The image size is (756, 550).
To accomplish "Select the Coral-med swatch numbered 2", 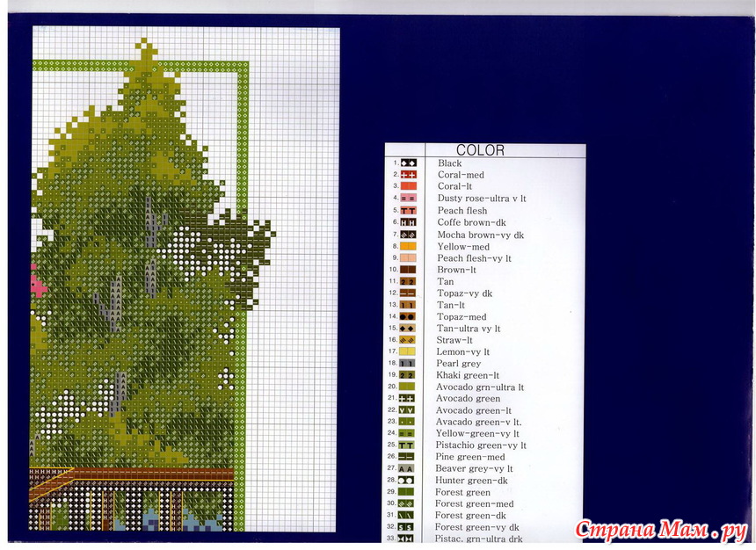I will [x=409, y=175].
